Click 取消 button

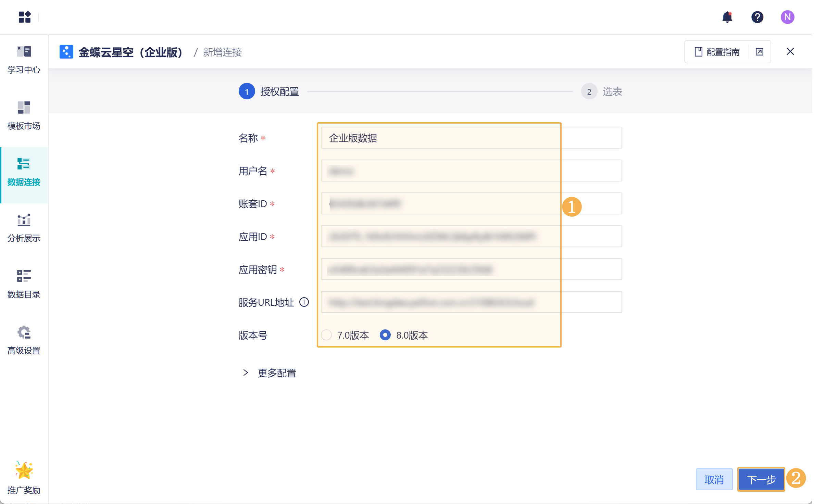coord(714,479)
